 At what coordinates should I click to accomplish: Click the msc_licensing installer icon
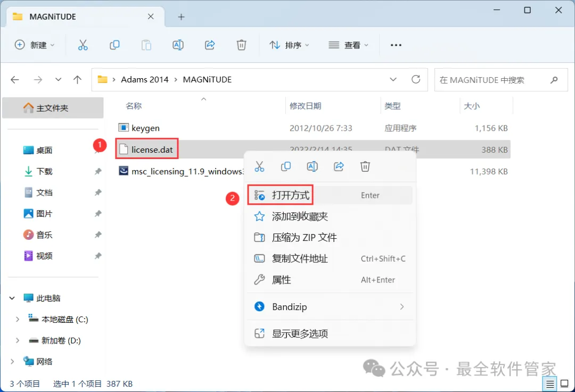[x=124, y=171]
